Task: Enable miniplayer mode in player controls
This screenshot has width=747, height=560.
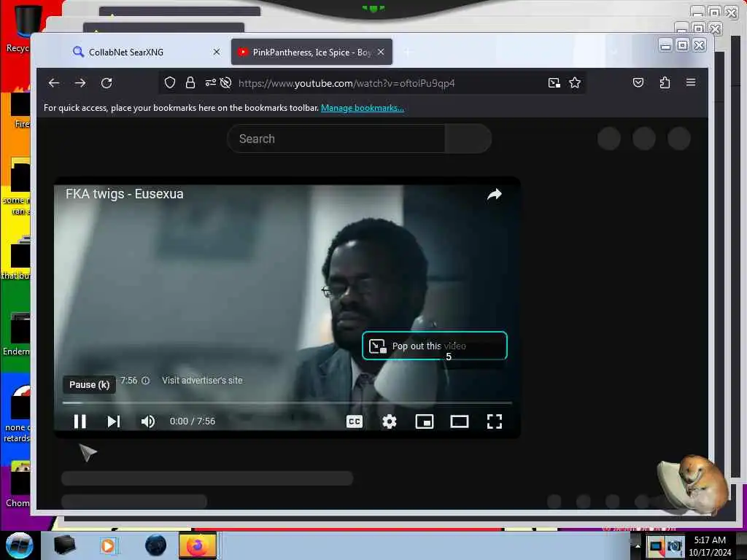Action: [425, 421]
